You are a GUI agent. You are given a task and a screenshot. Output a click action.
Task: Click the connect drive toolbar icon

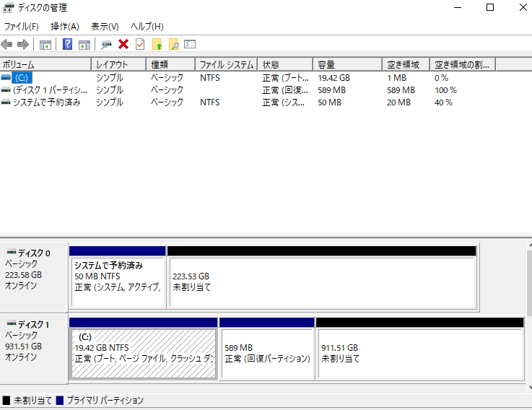pyautogui.click(x=106, y=45)
